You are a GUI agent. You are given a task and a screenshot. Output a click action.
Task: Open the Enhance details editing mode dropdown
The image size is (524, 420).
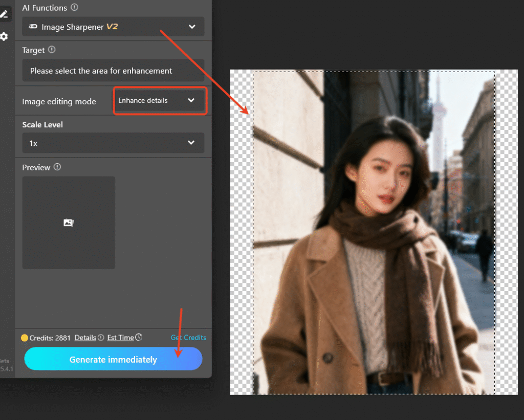(160, 100)
